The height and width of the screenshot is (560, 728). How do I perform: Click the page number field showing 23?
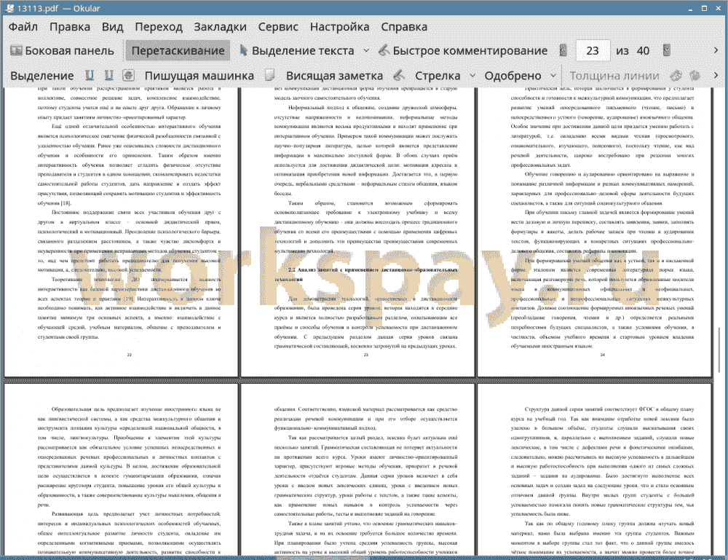click(593, 51)
